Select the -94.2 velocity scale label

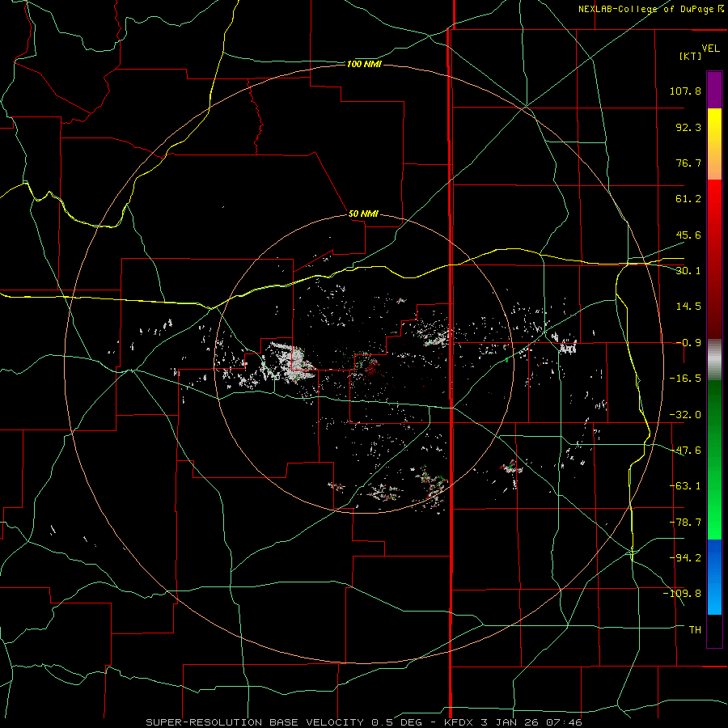pyautogui.click(x=685, y=558)
